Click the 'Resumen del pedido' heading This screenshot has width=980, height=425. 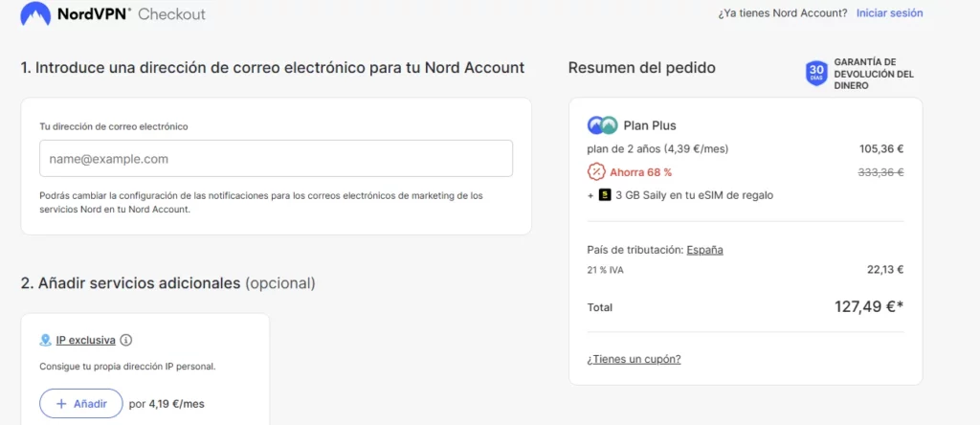click(x=642, y=68)
